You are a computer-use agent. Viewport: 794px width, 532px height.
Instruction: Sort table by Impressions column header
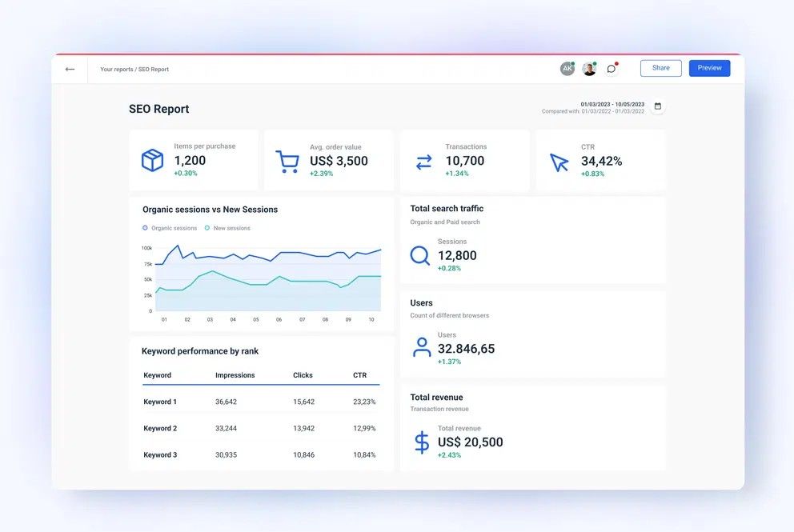click(x=235, y=375)
